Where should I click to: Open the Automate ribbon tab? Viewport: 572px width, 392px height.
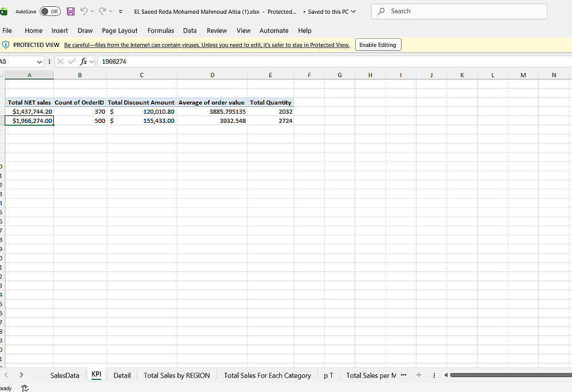point(274,31)
